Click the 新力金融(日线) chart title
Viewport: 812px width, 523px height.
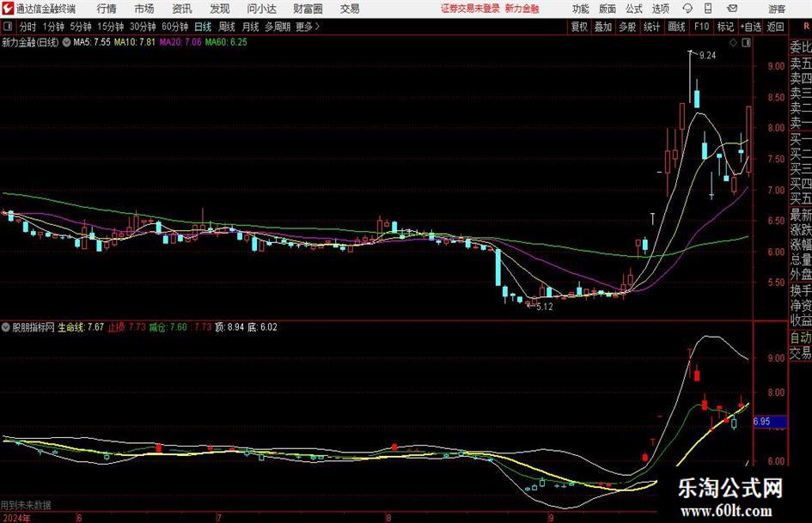click(x=31, y=42)
